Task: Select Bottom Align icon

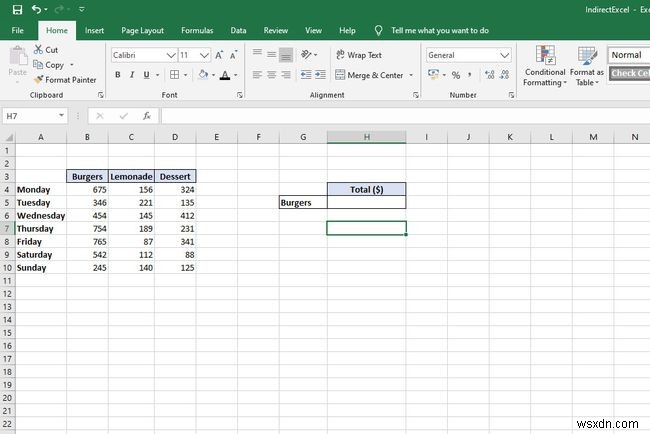Action: [x=286, y=54]
